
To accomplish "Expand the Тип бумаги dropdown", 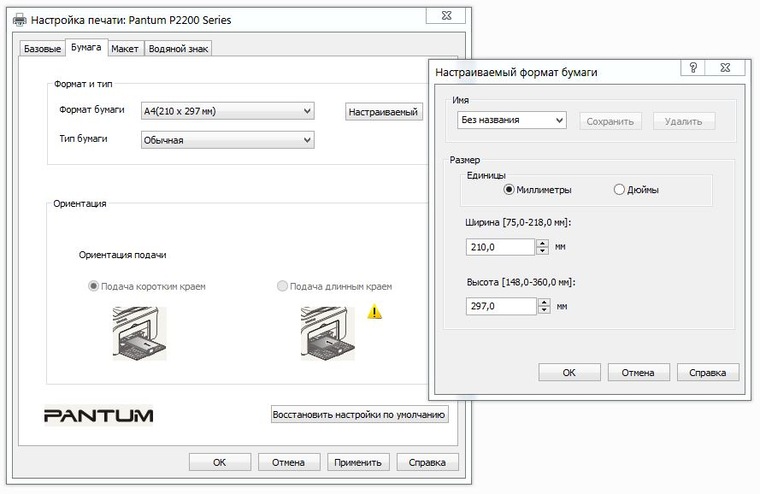I will click(227, 140).
